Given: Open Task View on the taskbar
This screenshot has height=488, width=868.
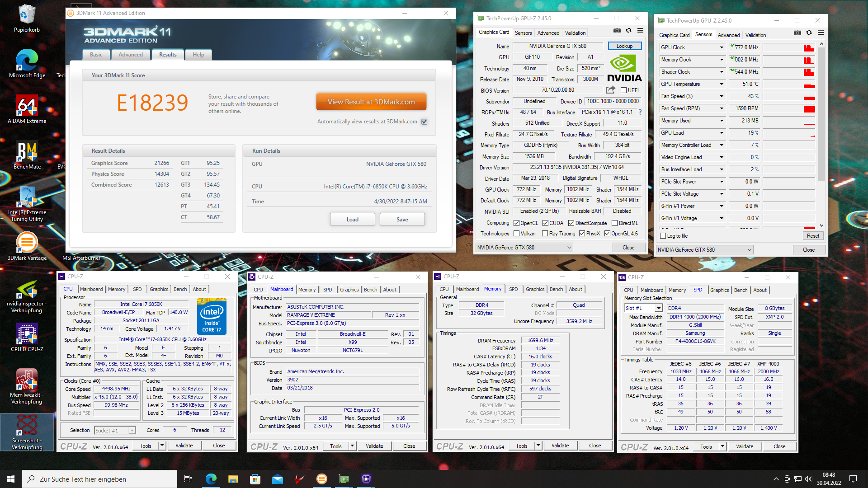Looking at the screenshot, I should tap(188, 479).
